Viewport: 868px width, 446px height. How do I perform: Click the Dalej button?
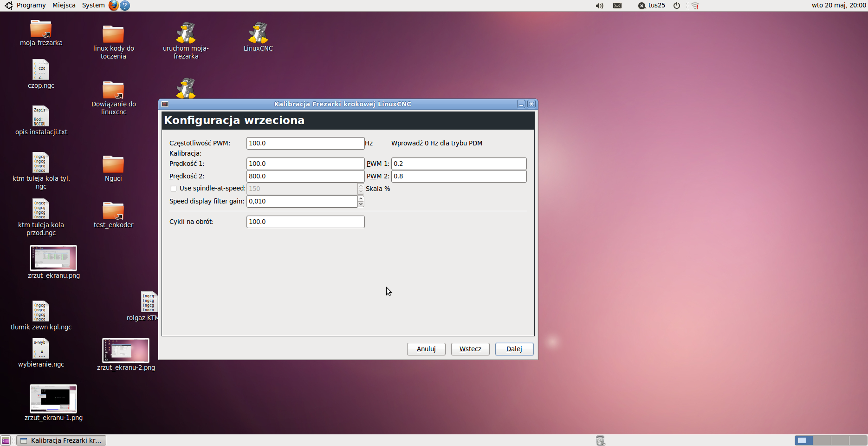point(514,349)
